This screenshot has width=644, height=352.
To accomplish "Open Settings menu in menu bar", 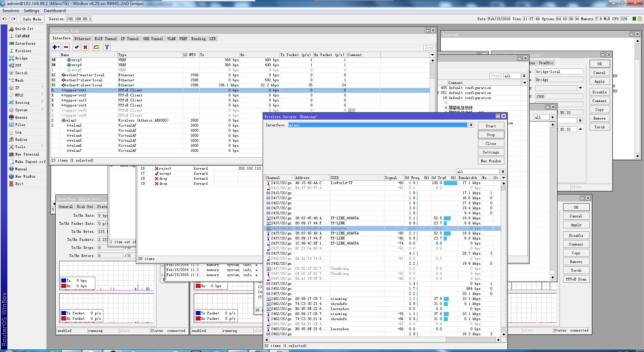I will pyautogui.click(x=31, y=11).
